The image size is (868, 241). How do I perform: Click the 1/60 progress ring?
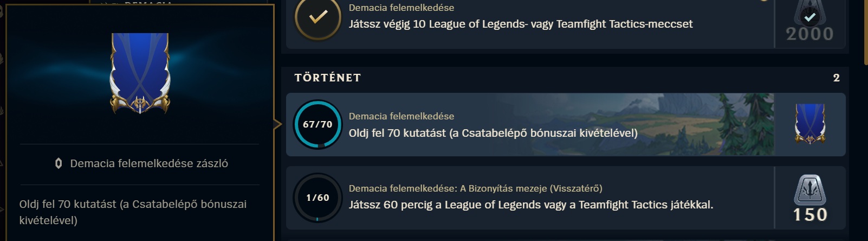pyautogui.click(x=318, y=198)
